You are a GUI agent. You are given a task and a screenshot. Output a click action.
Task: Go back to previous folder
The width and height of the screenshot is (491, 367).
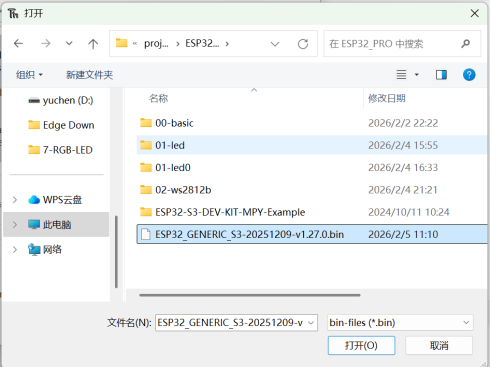pos(19,43)
